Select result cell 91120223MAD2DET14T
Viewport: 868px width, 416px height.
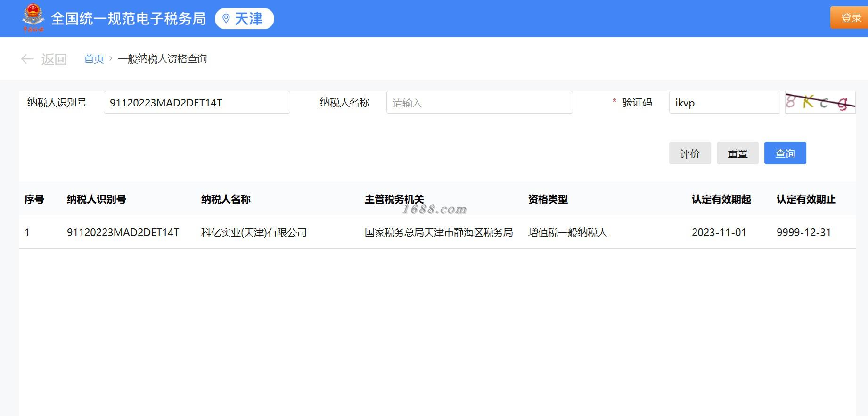(123, 232)
